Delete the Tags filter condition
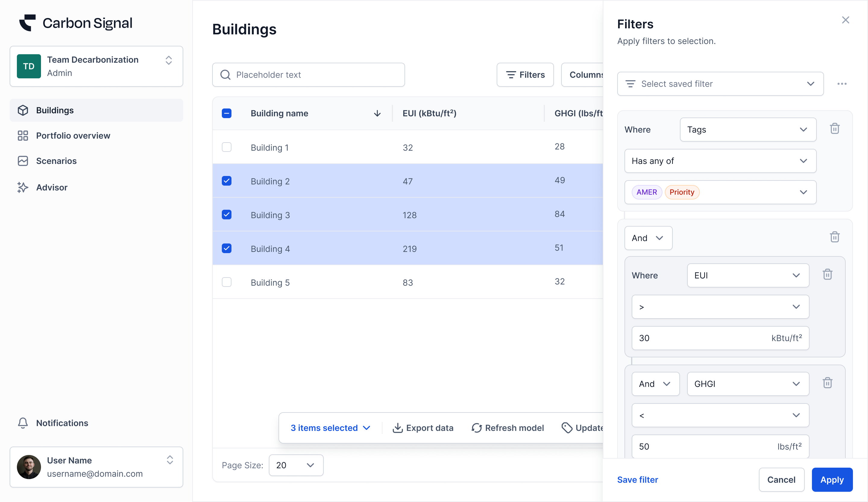The height and width of the screenshot is (502, 868). click(x=834, y=129)
